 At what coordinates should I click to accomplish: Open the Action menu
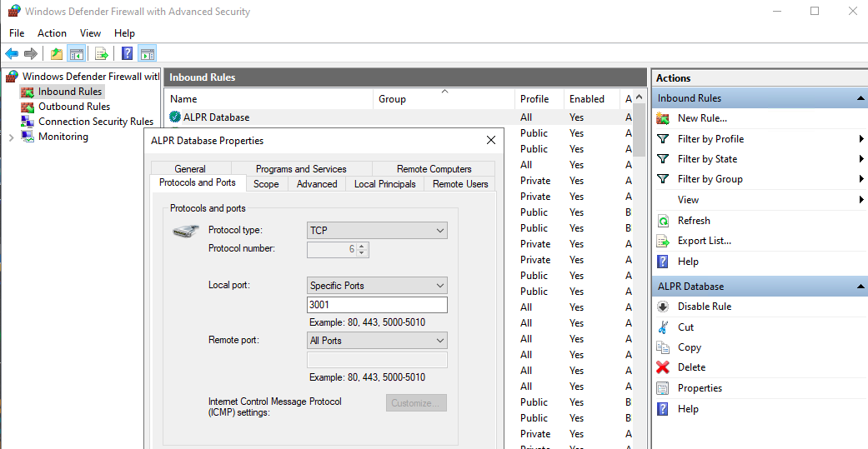click(x=52, y=33)
